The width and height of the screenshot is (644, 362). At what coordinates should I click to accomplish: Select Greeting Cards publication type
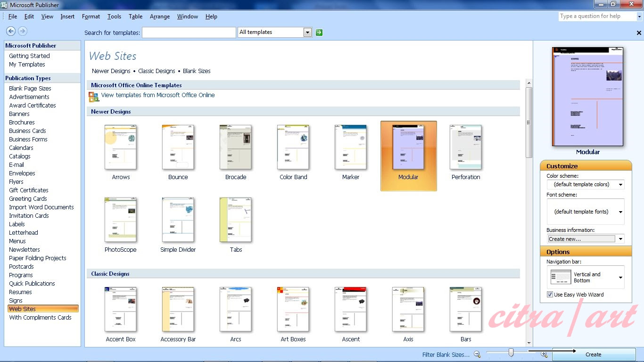click(x=28, y=198)
